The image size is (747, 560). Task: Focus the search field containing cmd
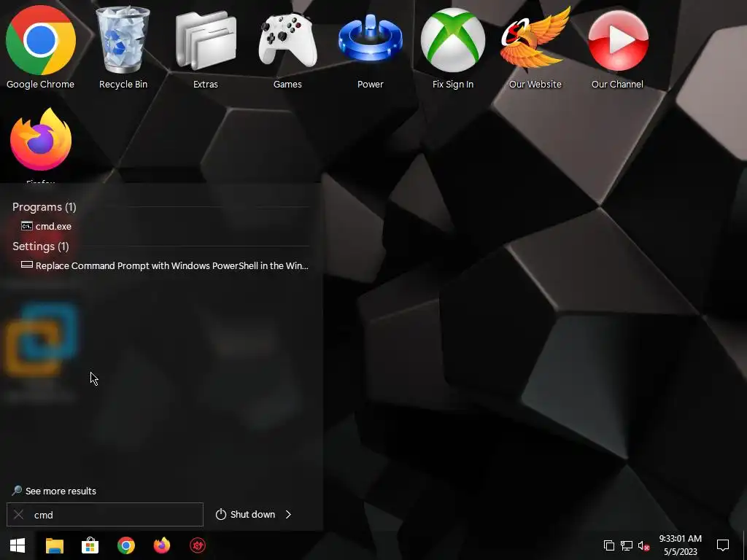point(105,515)
